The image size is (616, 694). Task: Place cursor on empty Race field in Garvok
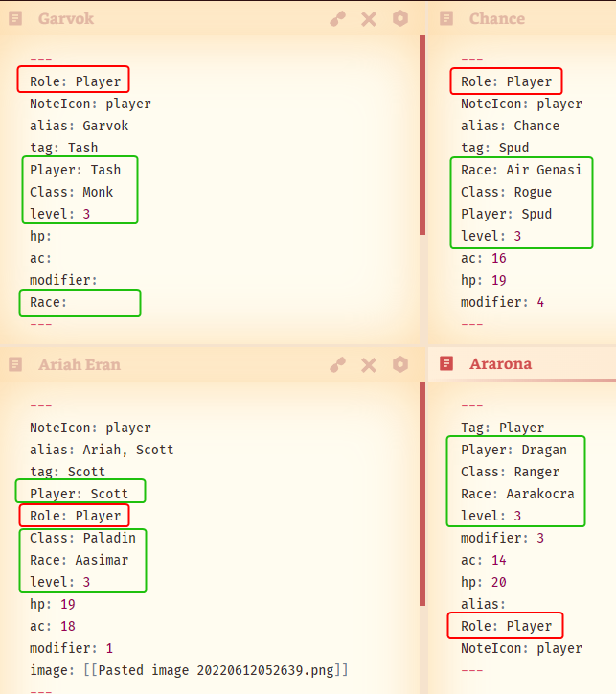pyautogui.click(x=80, y=303)
